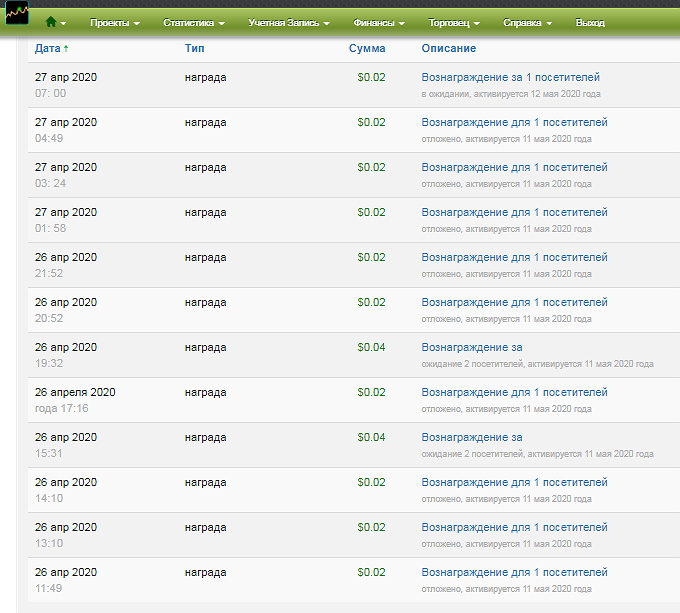Click the date above time 01:58
Image resolution: width=680 pixels, height=613 pixels.
(x=66, y=212)
